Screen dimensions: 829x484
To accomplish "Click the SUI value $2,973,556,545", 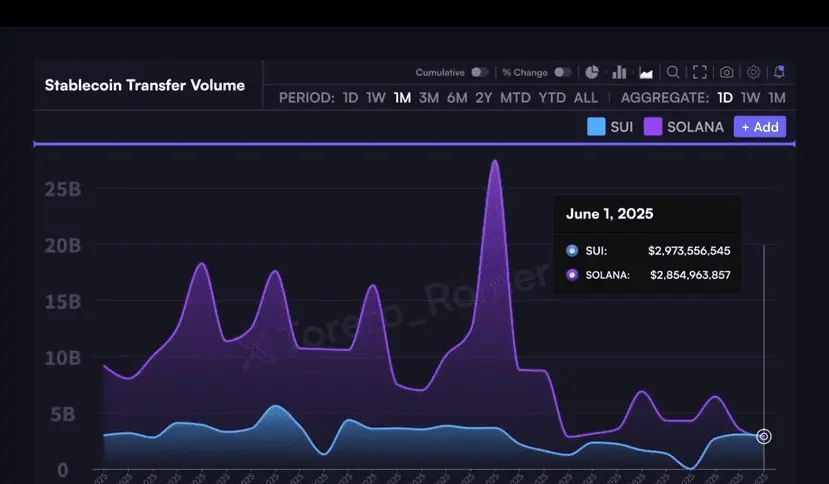I will click(x=689, y=251).
